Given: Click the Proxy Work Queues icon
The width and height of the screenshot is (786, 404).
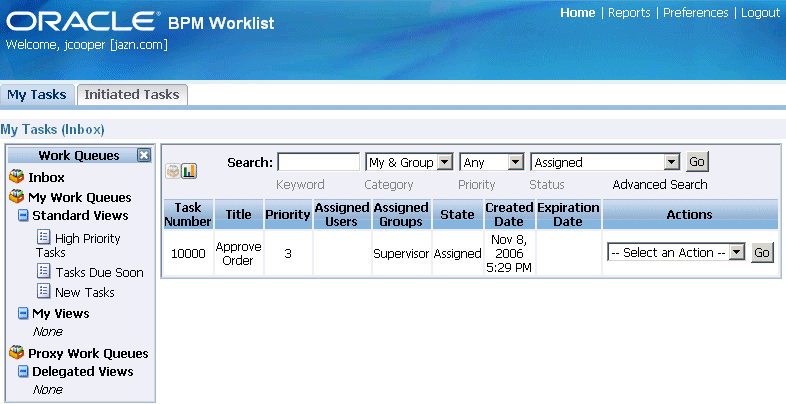Looking at the screenshot, I should pos(17,352).
